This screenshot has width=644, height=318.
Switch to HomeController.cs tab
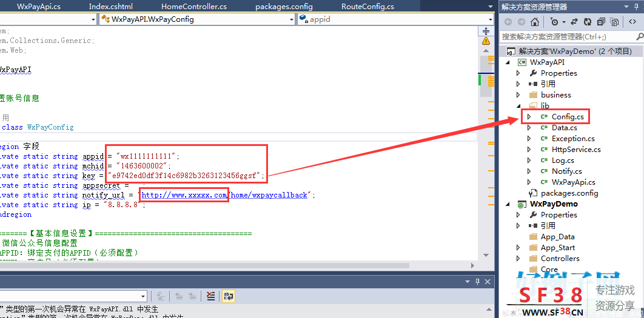click(194, 7)
